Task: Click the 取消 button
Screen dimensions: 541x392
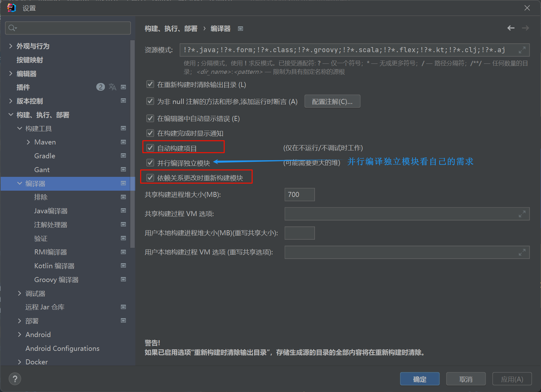Action: (466, 379)
